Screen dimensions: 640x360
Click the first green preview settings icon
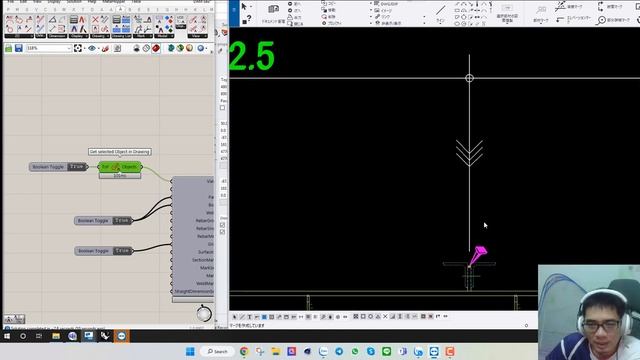click(171, 48)
